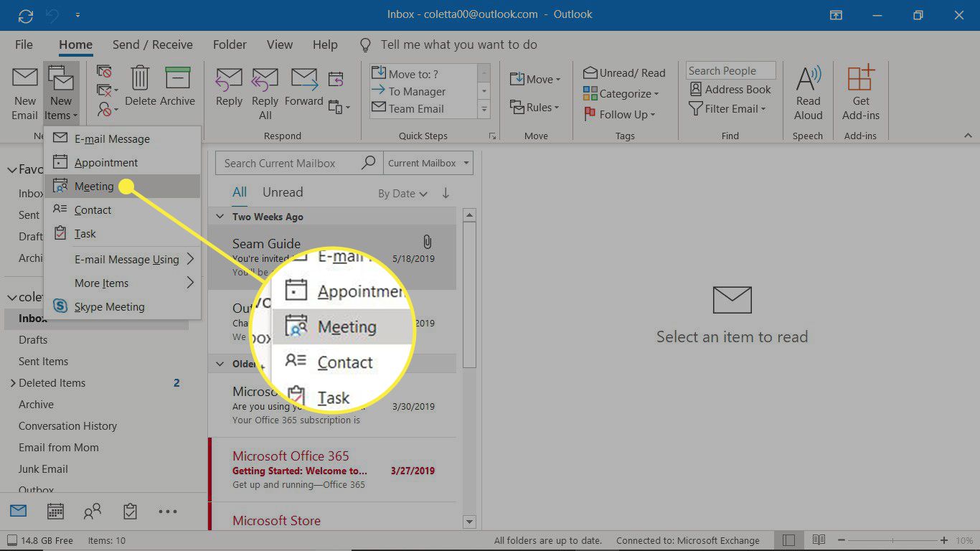
Task: Open the Junk dropdown icon
Action: coord(107,109)
